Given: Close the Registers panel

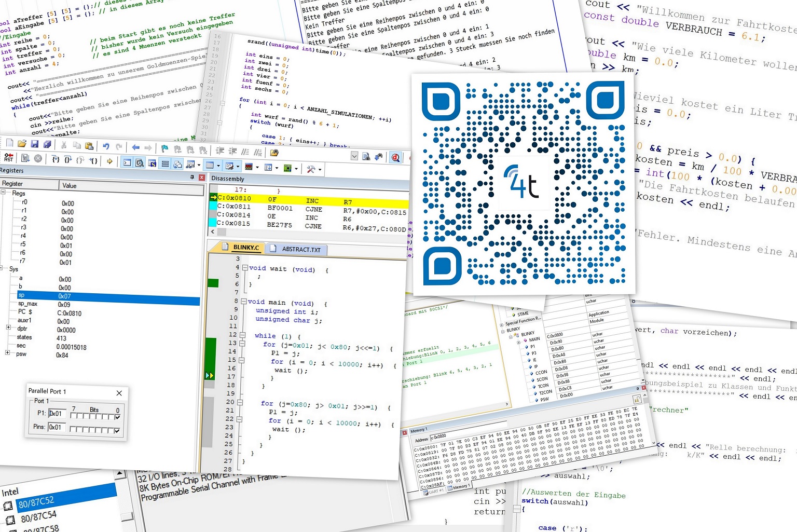Looking at the screenshot, I should [x=202, y=178].
